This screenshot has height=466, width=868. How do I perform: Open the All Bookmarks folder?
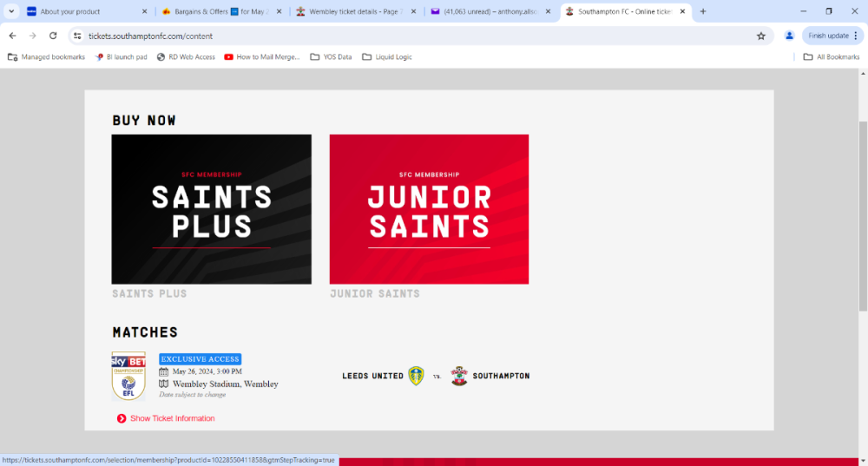coord(831,57)
